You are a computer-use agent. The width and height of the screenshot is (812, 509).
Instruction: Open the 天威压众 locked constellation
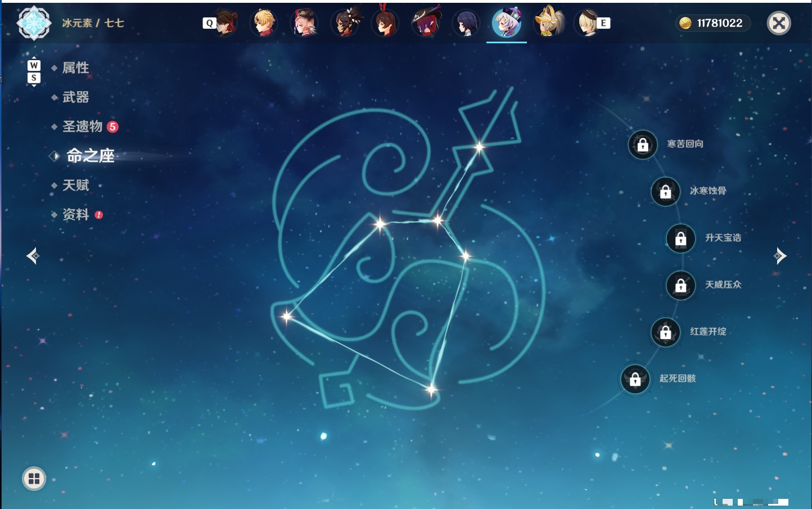pyautogui.click(x=681, y=286)
